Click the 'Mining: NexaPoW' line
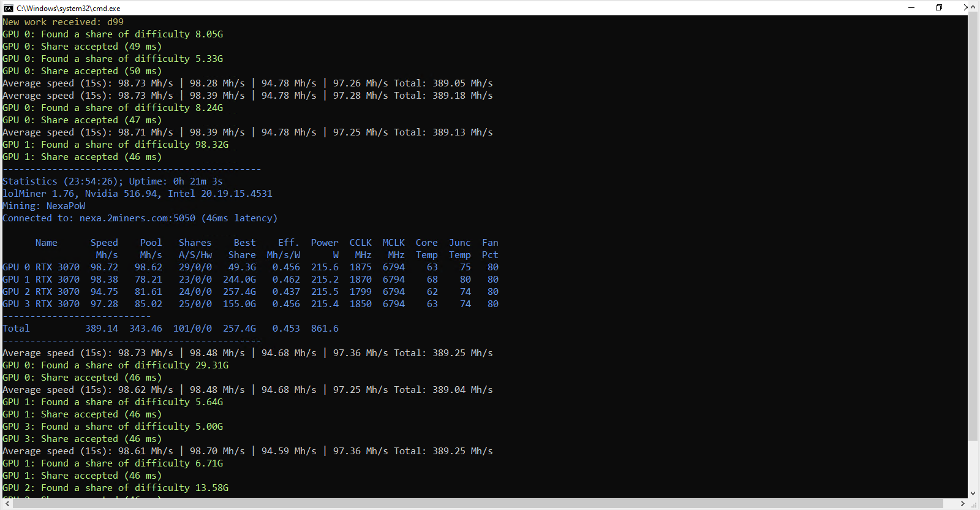Viewport: 980px width, 510px height. point(44,206)
